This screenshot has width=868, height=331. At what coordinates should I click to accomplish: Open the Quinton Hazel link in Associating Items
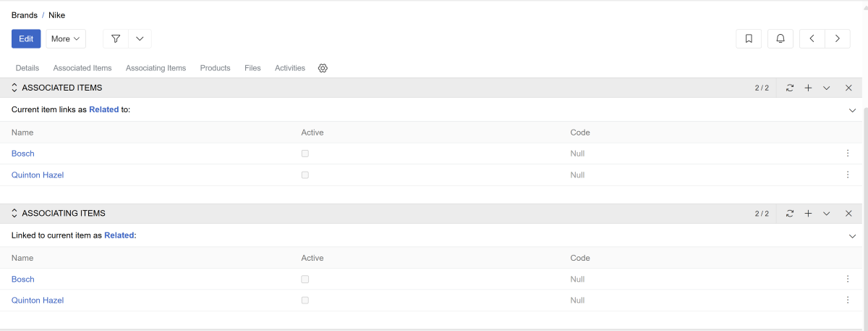(x=38, y=301)
